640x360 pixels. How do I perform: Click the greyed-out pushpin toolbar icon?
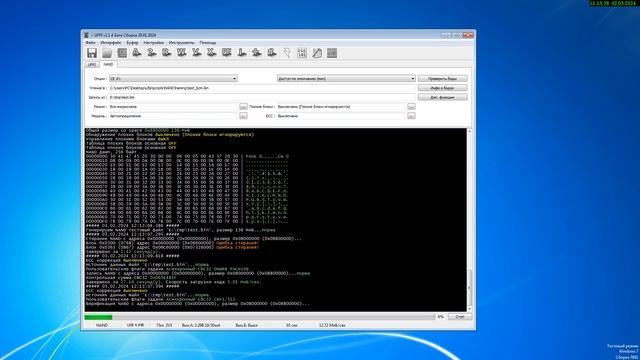click(287, 53)
